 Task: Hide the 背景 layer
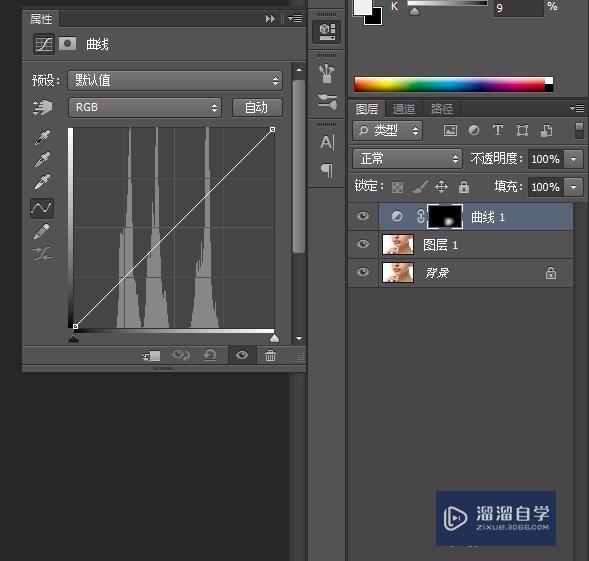coord(363,272)
